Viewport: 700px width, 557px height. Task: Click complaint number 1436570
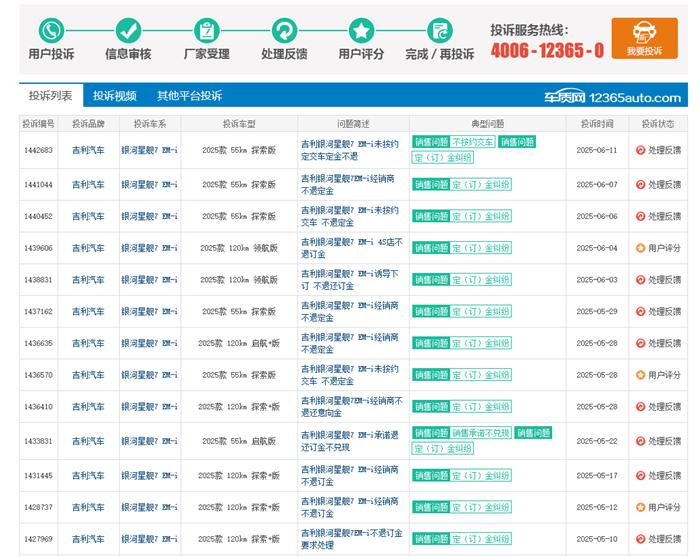[x=38, y=375]
